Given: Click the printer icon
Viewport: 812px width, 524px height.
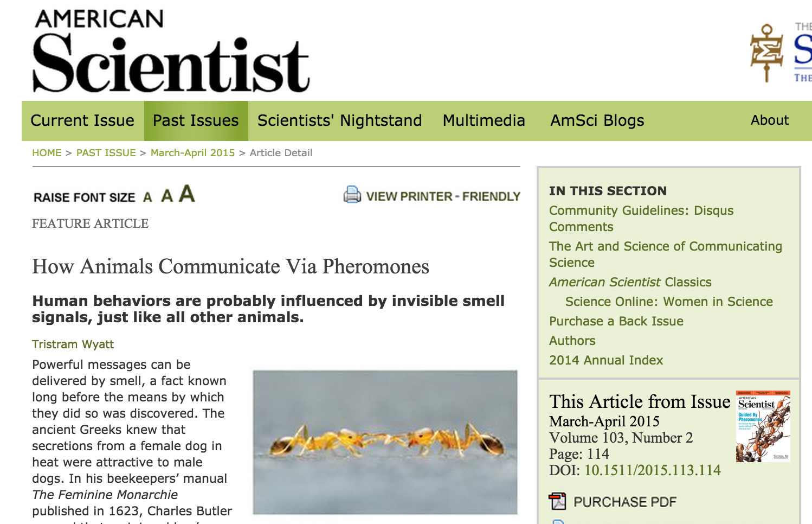Looking at the screenshot, I should [352, 195].
